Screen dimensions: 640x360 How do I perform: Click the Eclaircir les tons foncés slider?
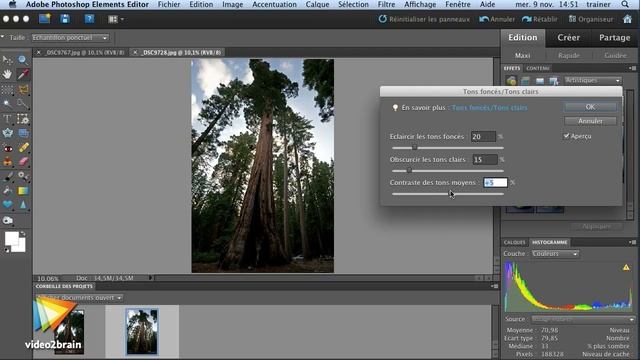[447, 148]
